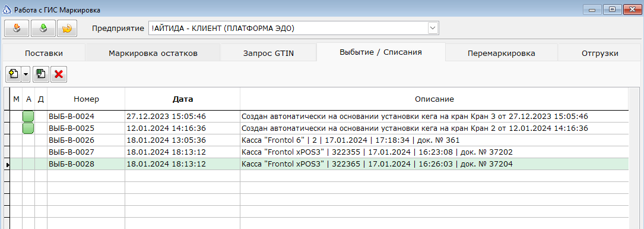Minimize the Работа с ГИС Маркировка window
The width and height of the screenshot is (644, 229).
click(x=593, y=10)
